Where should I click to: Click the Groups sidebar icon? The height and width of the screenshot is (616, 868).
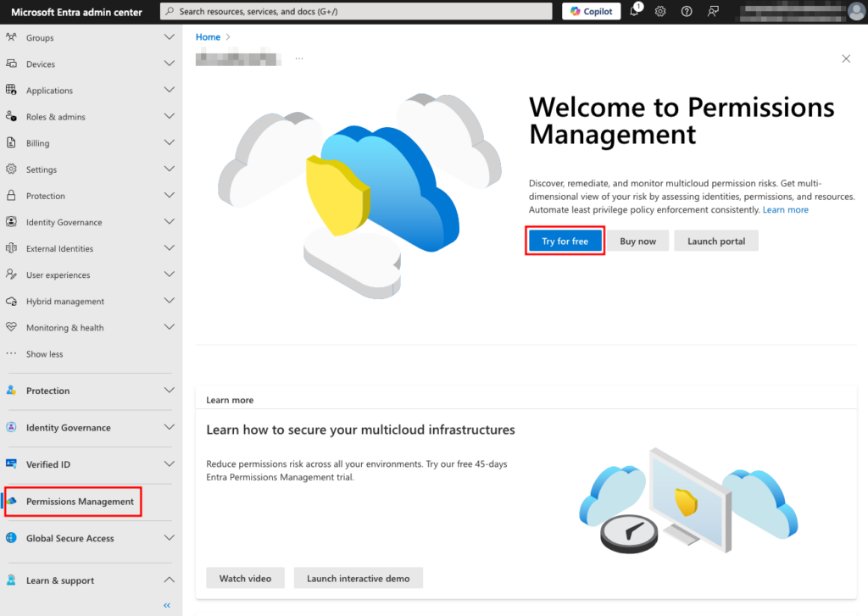click(11, 37)
